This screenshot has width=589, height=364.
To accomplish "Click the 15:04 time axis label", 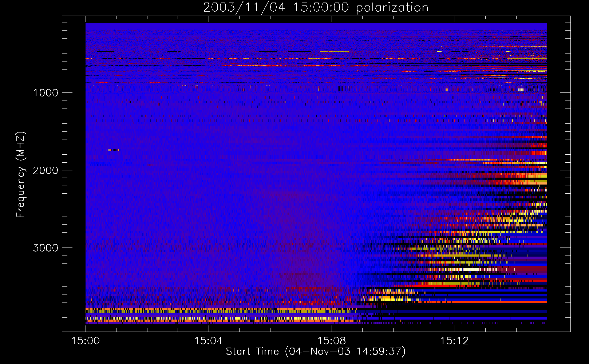I will pos(209,341).
